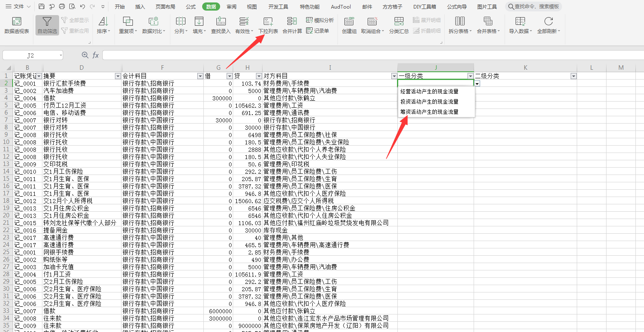Image resolution: width=644 pixels, height=332 pixels.
Task: Choose 筹资活动产生的现金流量 option
Action: (429, 112)
